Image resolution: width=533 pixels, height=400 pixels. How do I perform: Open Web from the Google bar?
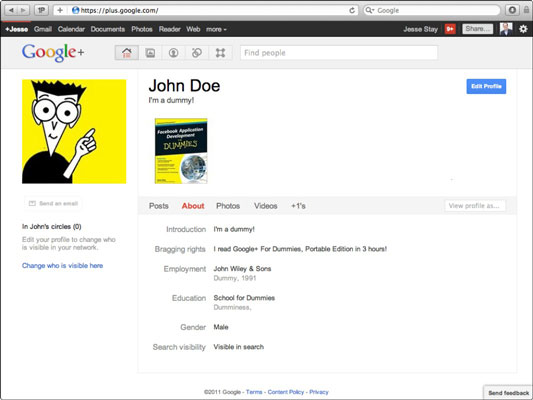tap(193, 29)
